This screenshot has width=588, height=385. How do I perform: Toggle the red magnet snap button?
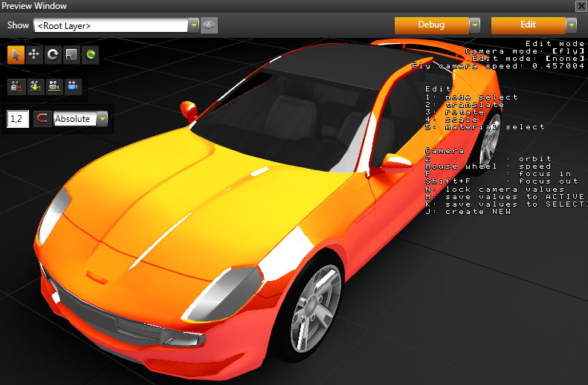point(43,119)
